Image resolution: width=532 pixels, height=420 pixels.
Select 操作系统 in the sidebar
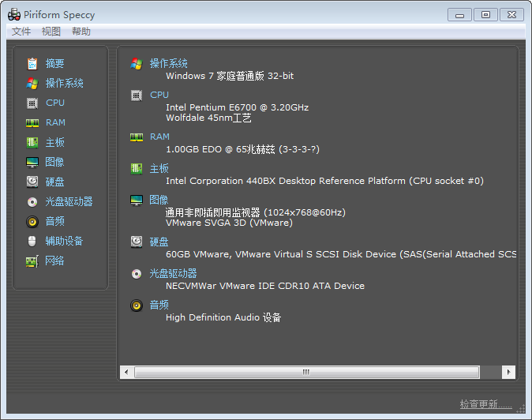click(64, 84)
